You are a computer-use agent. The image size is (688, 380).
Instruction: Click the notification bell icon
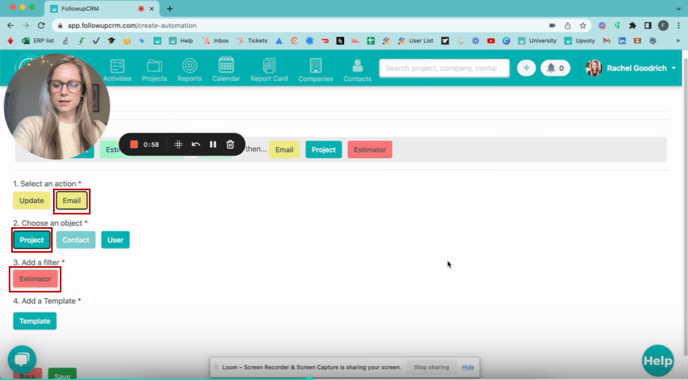pos(551,68)
